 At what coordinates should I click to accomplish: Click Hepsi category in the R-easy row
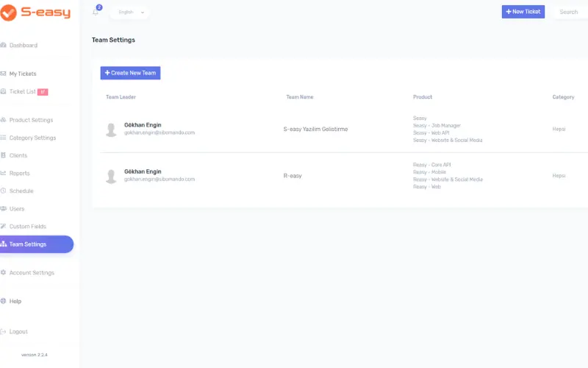[x=559, y=176]
